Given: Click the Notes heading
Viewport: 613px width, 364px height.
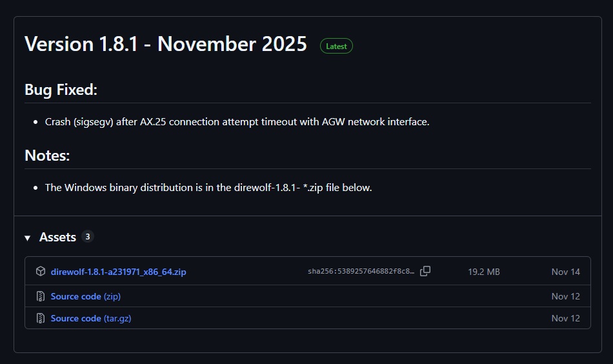Looking at the screenshot, I should tap(47, 156).
